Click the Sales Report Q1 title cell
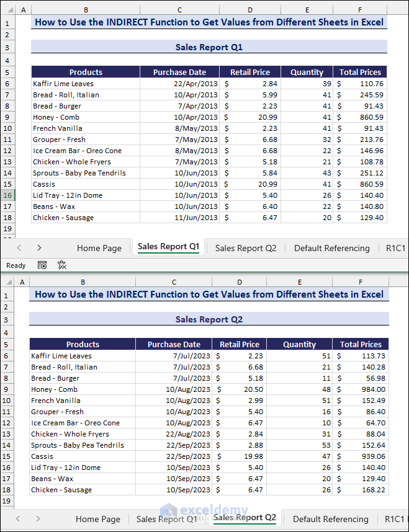Image resolution: width=409 pixels, height=532 pixels. (209, 47)
